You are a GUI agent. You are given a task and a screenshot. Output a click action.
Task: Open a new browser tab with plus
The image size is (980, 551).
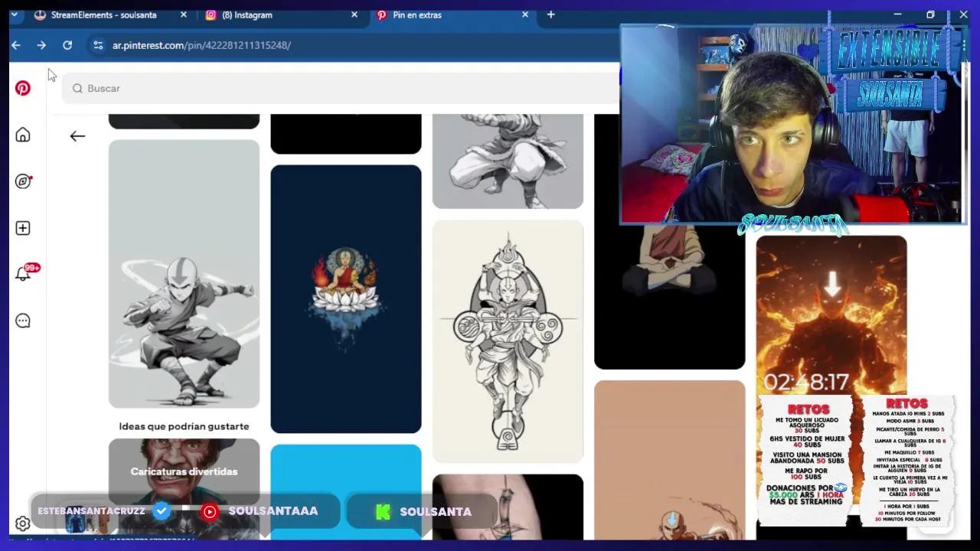(x=550, y=15)
